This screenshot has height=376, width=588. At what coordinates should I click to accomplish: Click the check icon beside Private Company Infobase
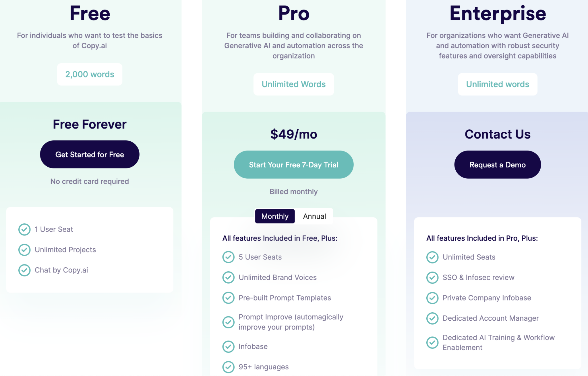pos(432,298)
